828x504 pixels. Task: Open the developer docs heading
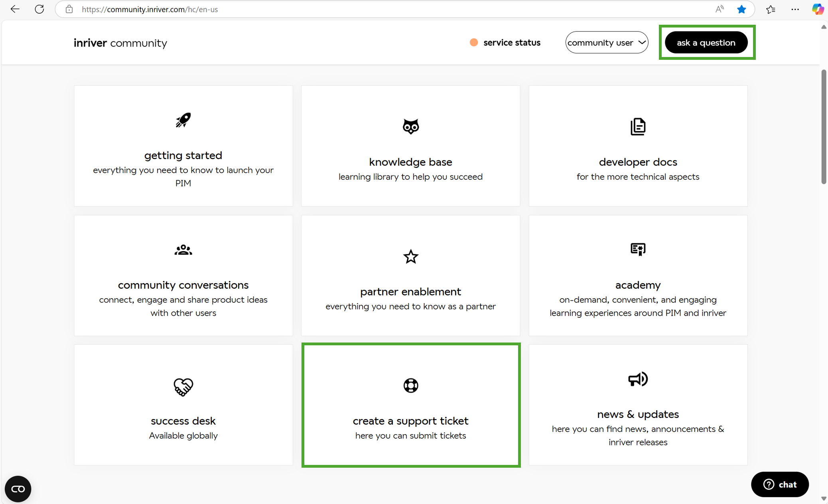coord(638,162)
